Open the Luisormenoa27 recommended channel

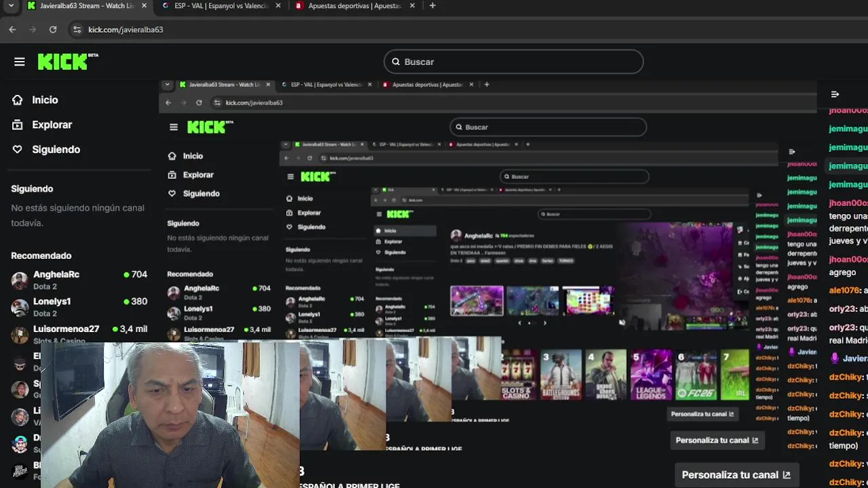click(x=79, y=333)
